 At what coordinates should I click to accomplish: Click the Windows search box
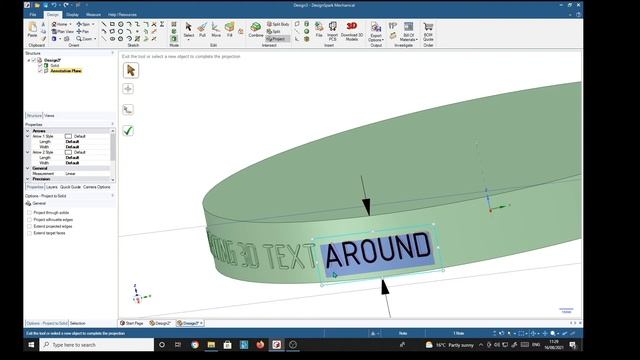[97, 345]
